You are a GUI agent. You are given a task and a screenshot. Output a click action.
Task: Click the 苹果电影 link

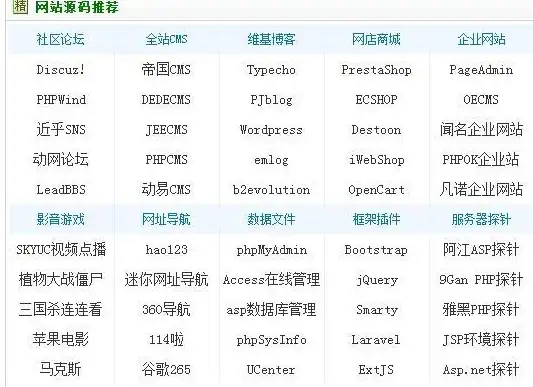[61, 339]
